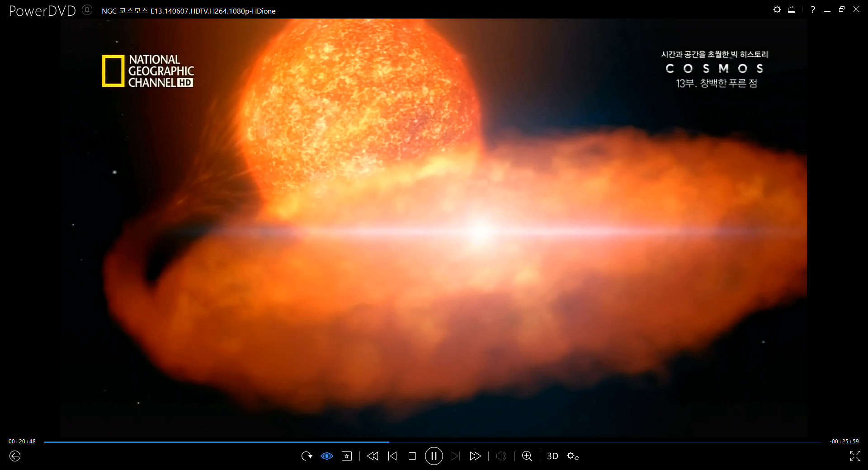Click the video title in the title bar
Screen dimensions: 868x470
[x=189, y=11]
